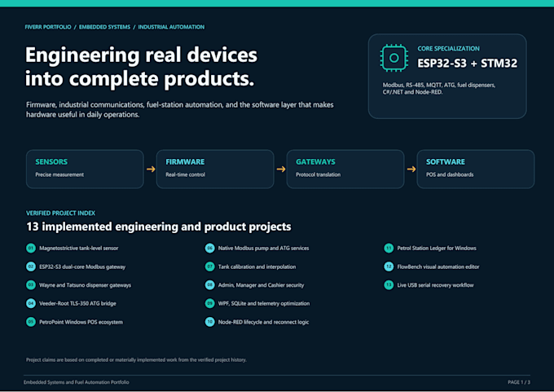554x392 pixels.
Task: Click "Veeder-Root TLS-350 ATG bridge" project
Action: 77,304
